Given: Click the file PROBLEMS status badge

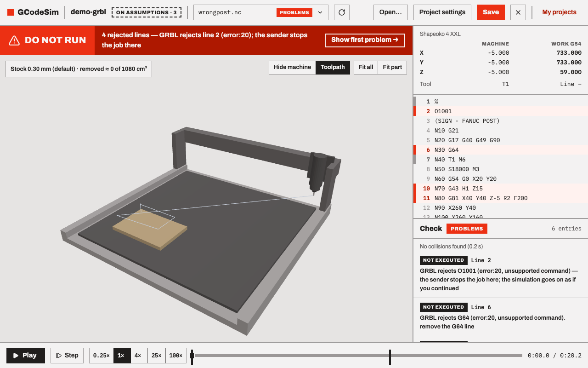Looking at the screenshot, I should point(294,12).
